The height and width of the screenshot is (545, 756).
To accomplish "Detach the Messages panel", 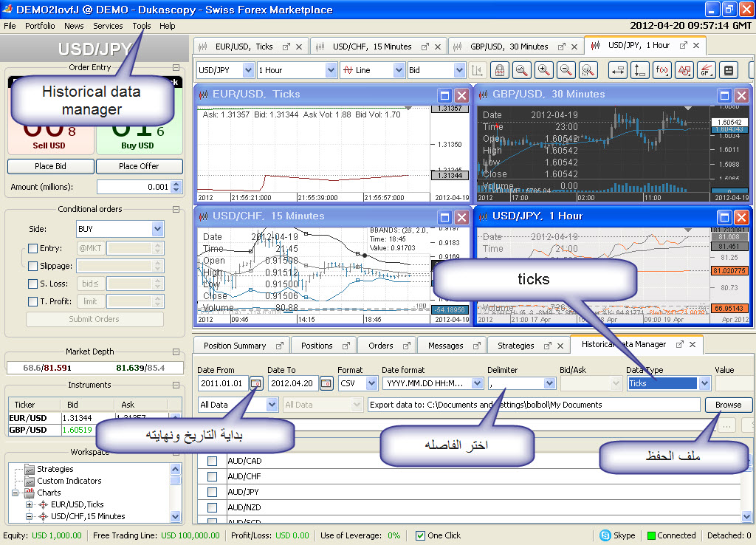I will point(477,346).
